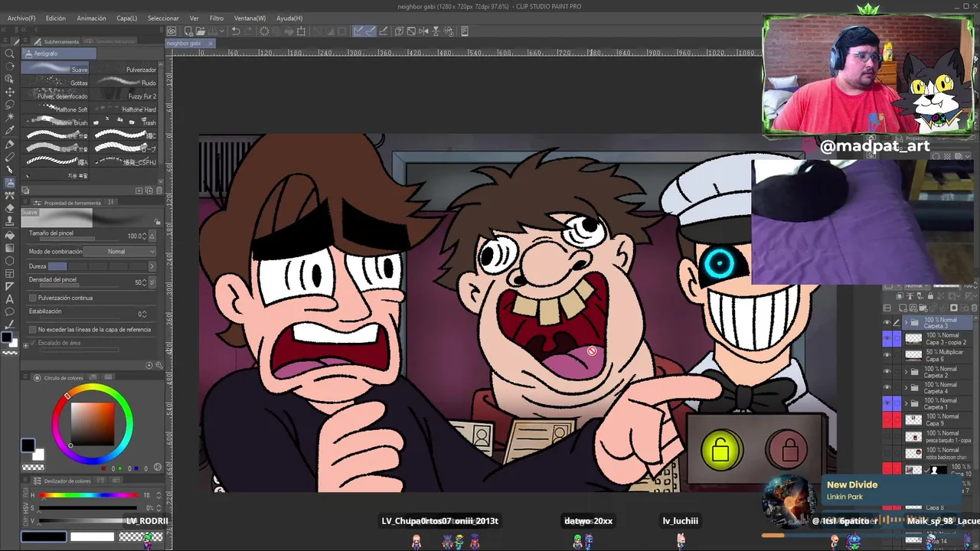Select the Lasso selection tool
Screen dimensions: 980x551
click(10, 105)
